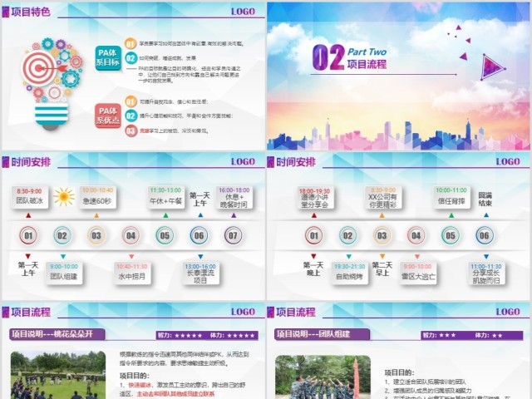Click the 13:00-16:00 长泰漂流项目 box
The height and width of the screenshot is (399, 532).
point(200,273)
